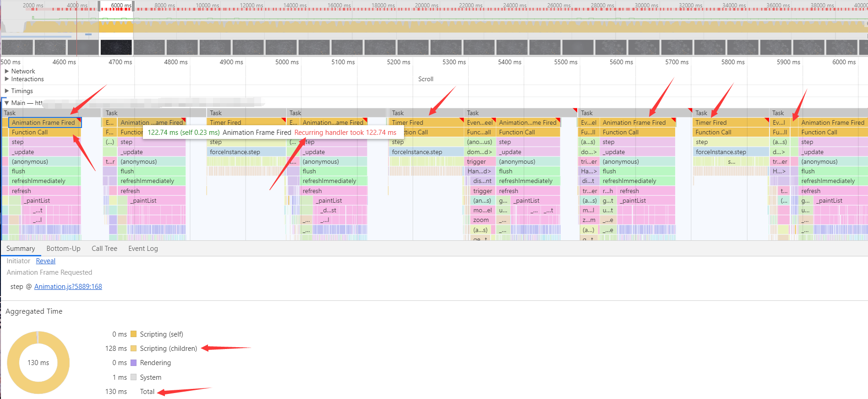
Task: Click the Scripting (children) color swatch
Action: [x=134, y=348]
